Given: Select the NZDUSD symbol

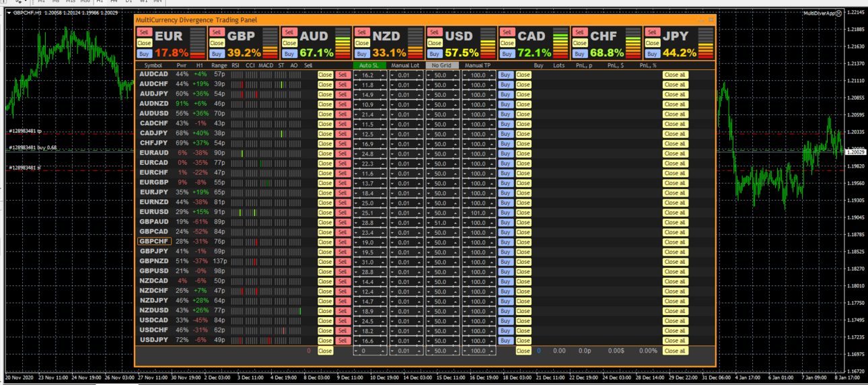Looking at the screenshot, I should [x=154, y=310].
